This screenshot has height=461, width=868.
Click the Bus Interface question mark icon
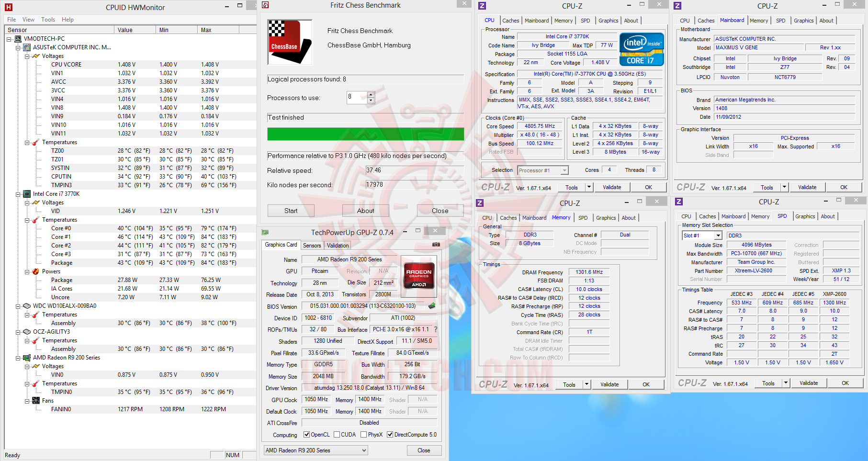pyautogui.click(x=436, y=329)
